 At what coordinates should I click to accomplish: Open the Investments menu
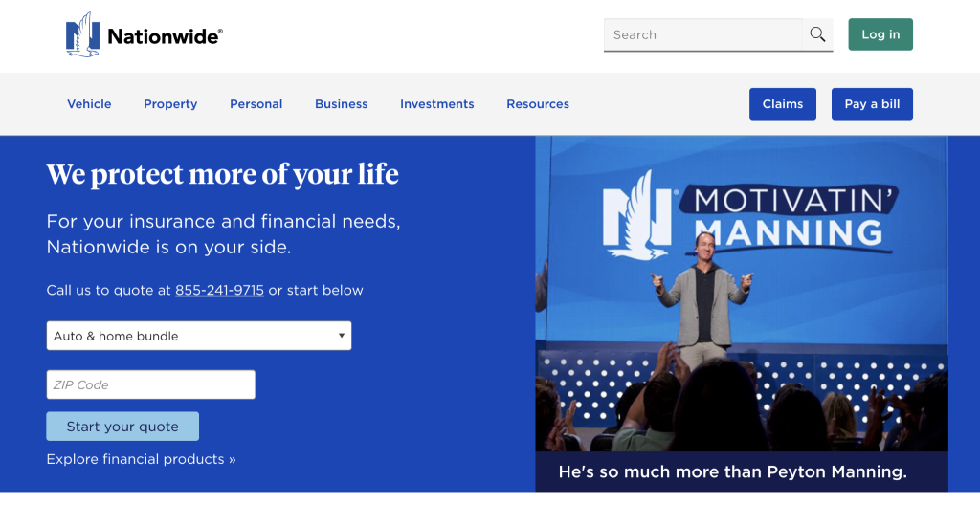(x=436, y=104)
